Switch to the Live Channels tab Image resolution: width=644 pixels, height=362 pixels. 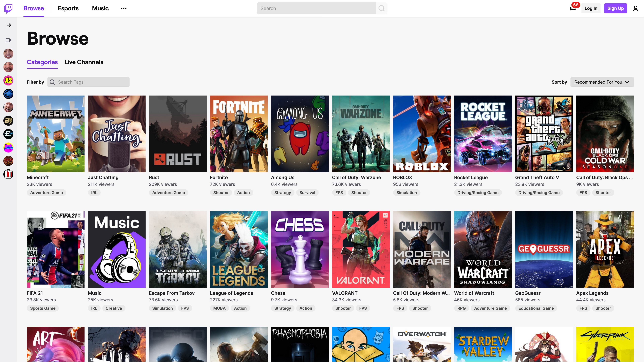coord(84,62)
